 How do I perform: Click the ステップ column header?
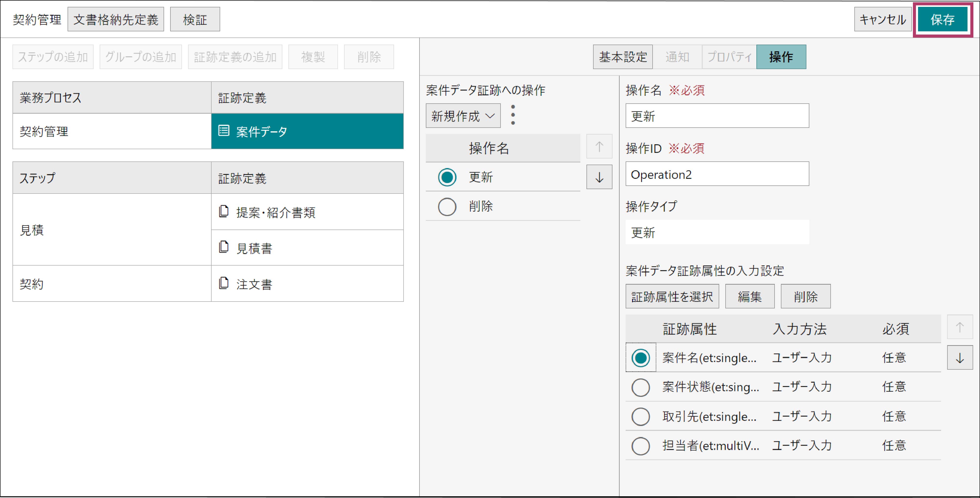tap(112, 178)
